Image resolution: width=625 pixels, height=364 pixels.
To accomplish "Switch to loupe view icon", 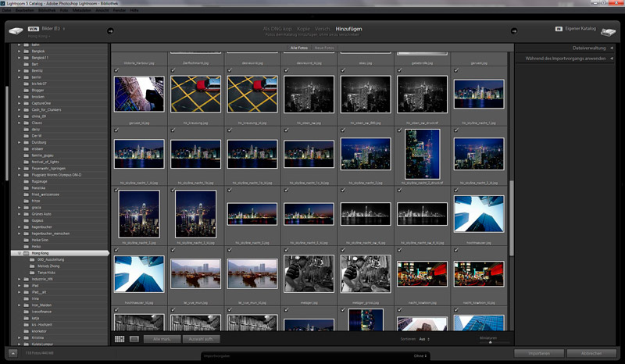I will 134,339.
